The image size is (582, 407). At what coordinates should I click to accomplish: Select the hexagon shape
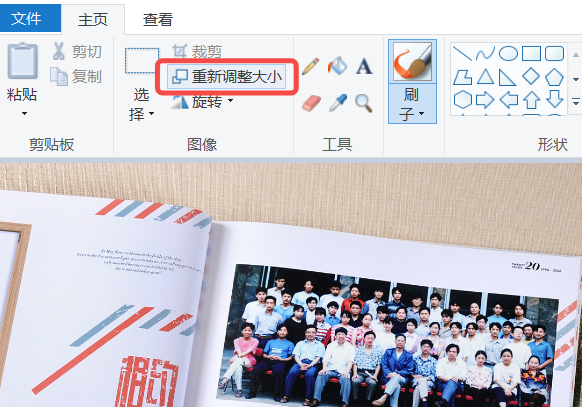pos(463,100)
